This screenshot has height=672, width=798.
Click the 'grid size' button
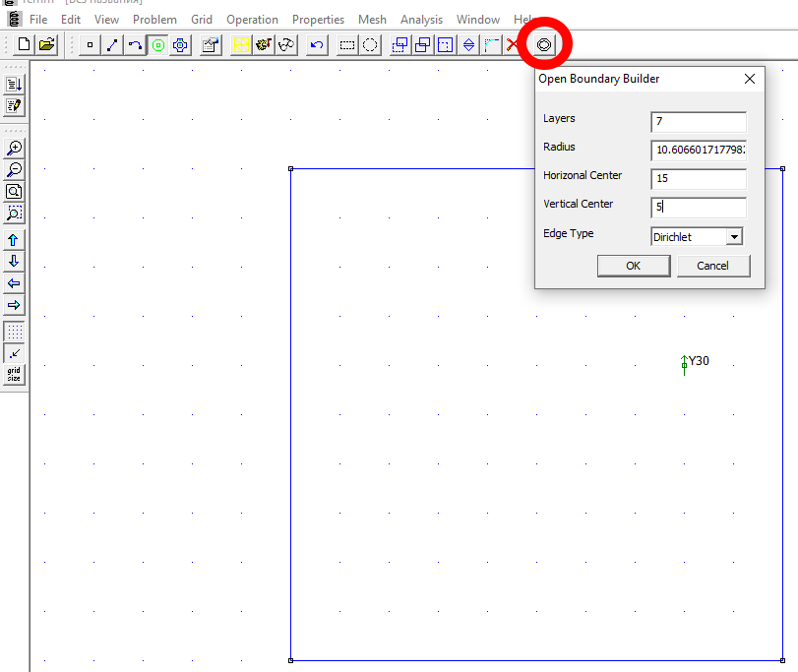click(14, 375)
